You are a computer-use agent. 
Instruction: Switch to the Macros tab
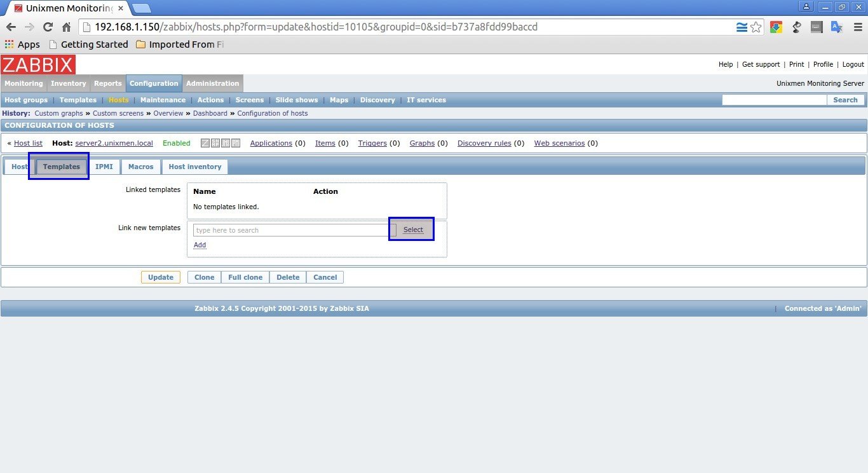pos(140,167)
